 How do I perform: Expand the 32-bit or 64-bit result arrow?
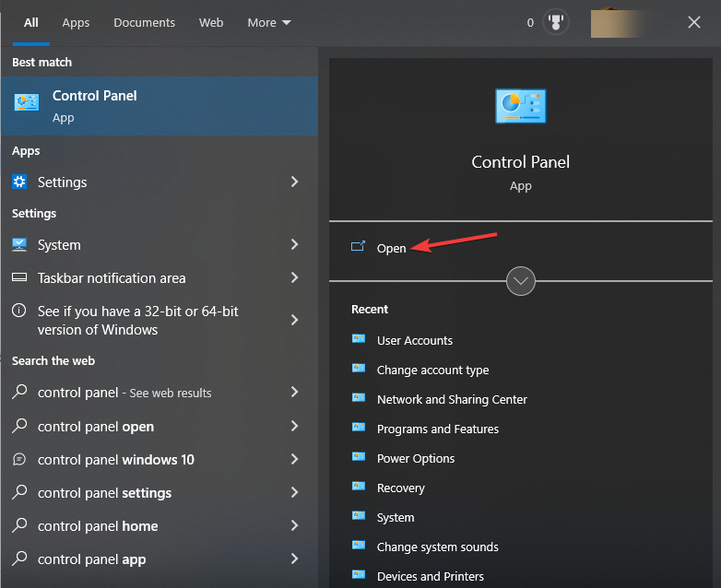click(x=295, y=320)
